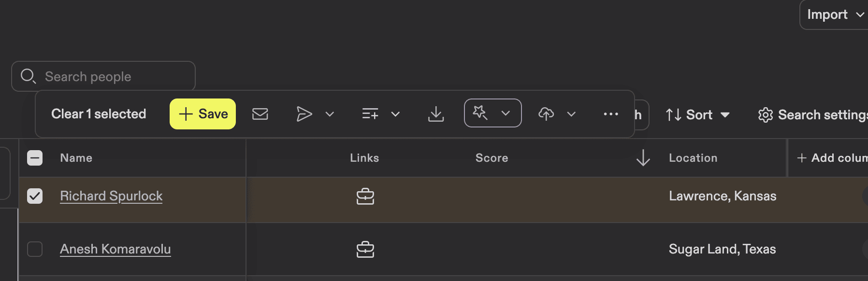Click the select-all header checkbox

pyautogui.click(x=34, y=157)
